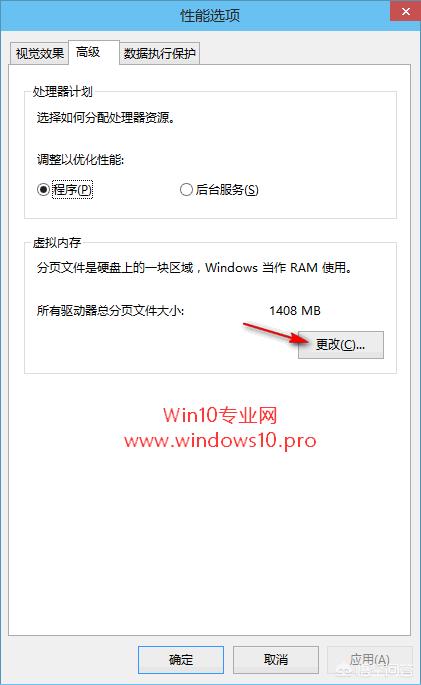The width and height of the screenshot is (421, 685).
Task: Click the 虚拟内存 group heading
Action: click(57, 242)
